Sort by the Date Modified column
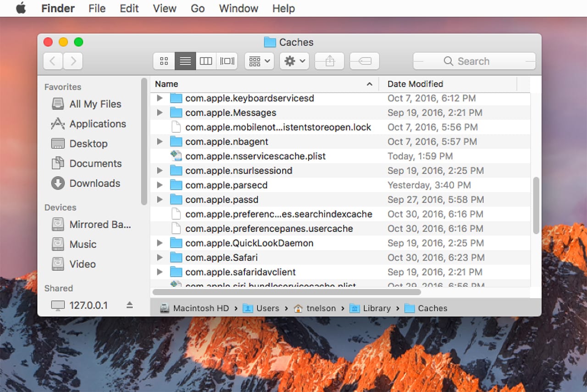587x392 pixels. (x=415, y=84)
